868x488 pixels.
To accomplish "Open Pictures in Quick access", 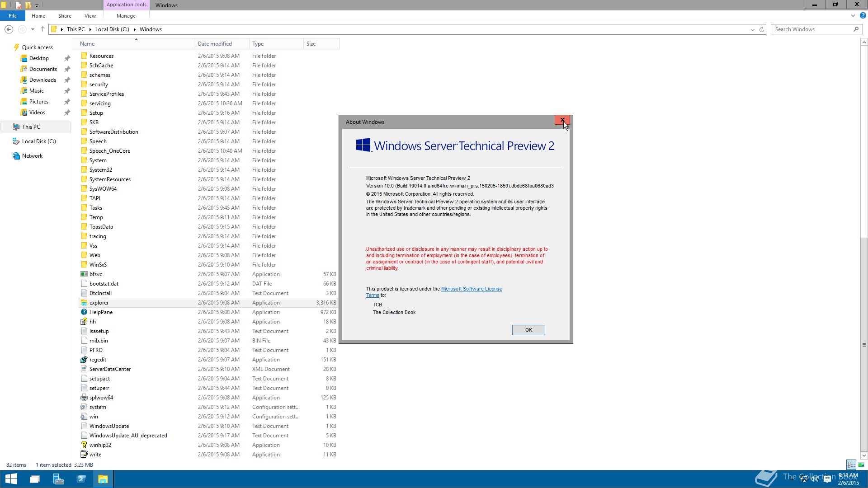I will pos(38,102).
